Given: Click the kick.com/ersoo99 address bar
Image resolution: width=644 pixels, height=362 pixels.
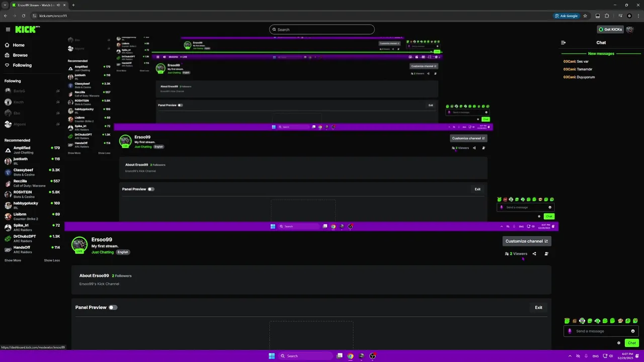Looking at the screenshot, I should [x=292, y=16].
